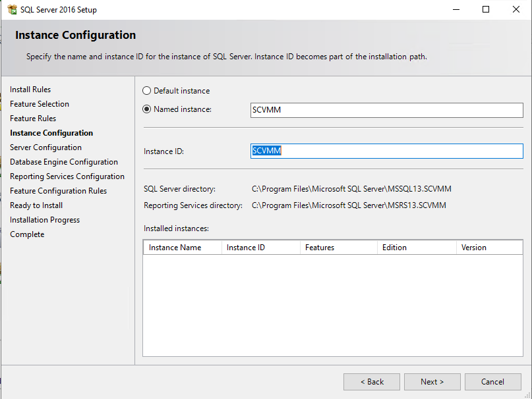Viewport: 532px width, 399px height.
Task: Click the 'Installed instances:' label
Action: point(176,228)
